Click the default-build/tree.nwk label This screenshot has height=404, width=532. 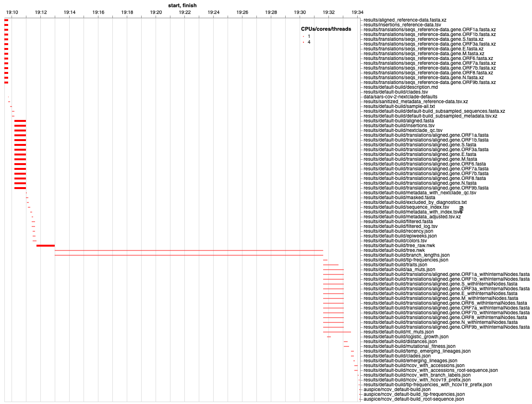(394, 250)
